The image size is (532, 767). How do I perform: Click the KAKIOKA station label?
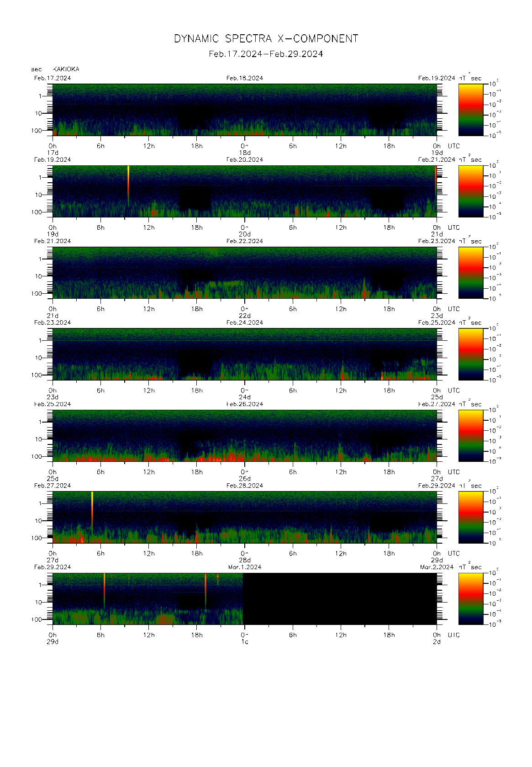pyautogui.click(x=66, y=69)
